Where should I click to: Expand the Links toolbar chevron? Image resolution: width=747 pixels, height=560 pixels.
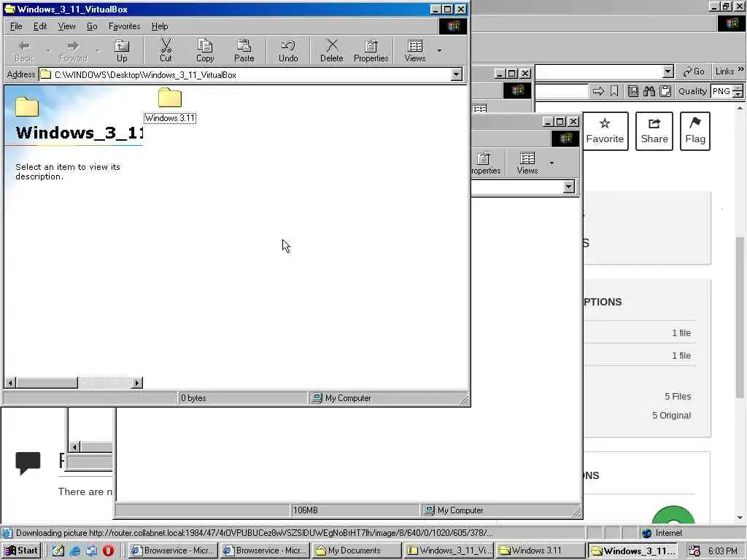[x=741, y=69]
